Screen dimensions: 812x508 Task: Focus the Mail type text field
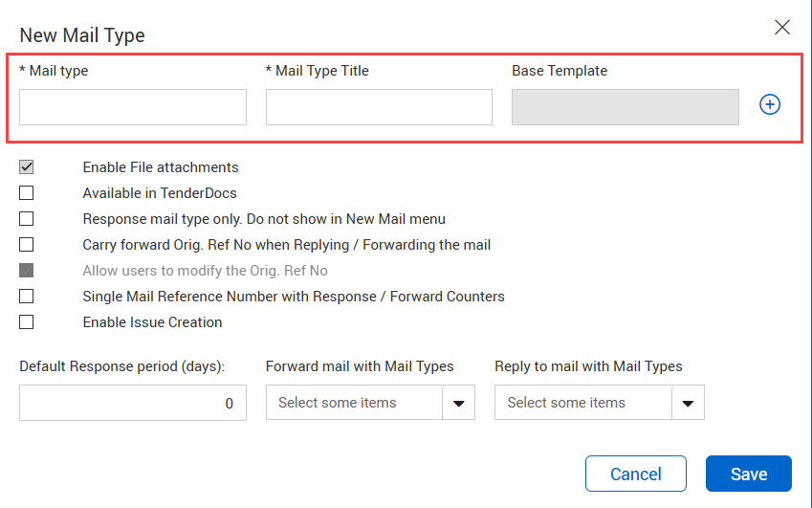133,107
